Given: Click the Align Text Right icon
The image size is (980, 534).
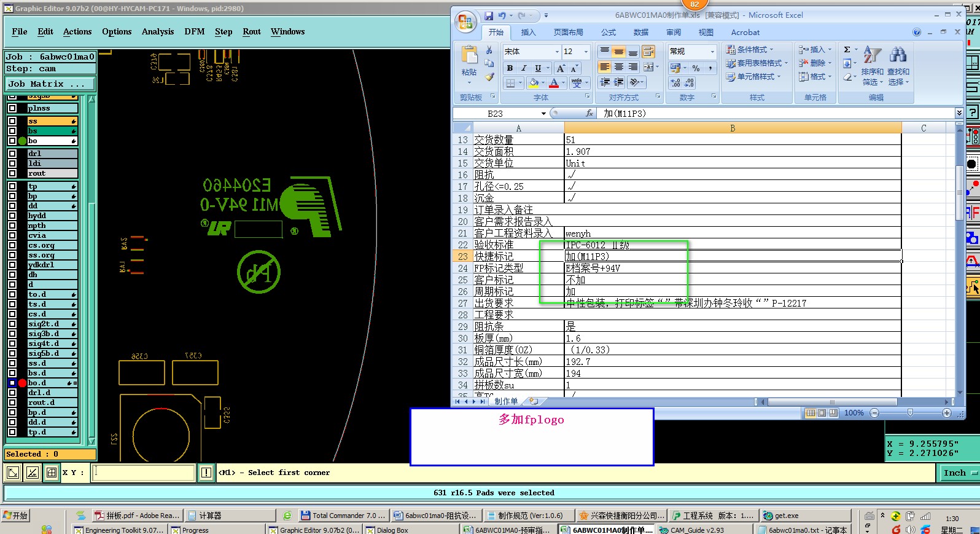Looking at the screenshot, I should click(x=633, y=67).
